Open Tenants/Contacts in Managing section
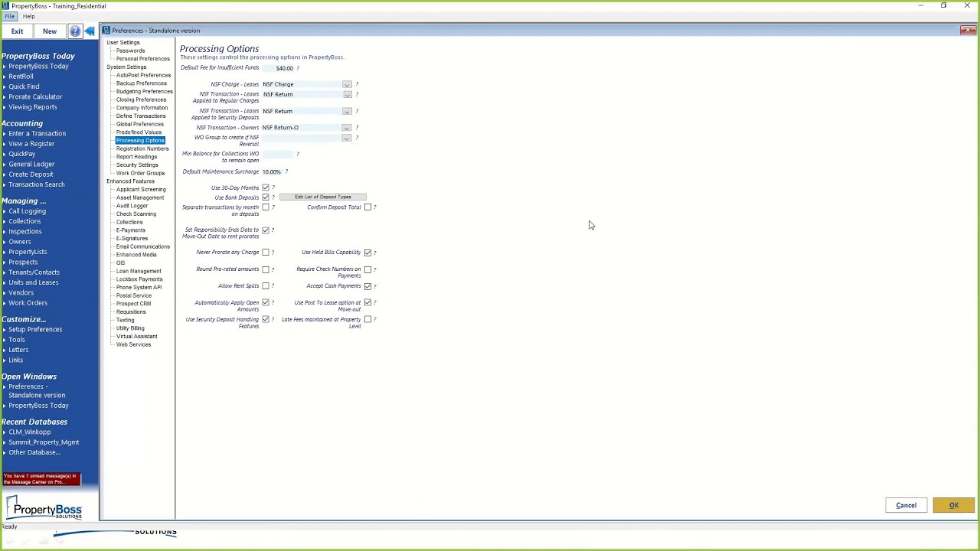 pos(34,272)
